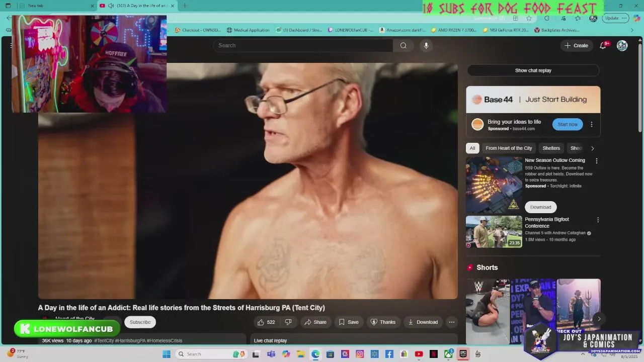The height and width of the screenshot is (362, 644).
Task: Open favorites list icon in toolbar
Action: (578, 18)
